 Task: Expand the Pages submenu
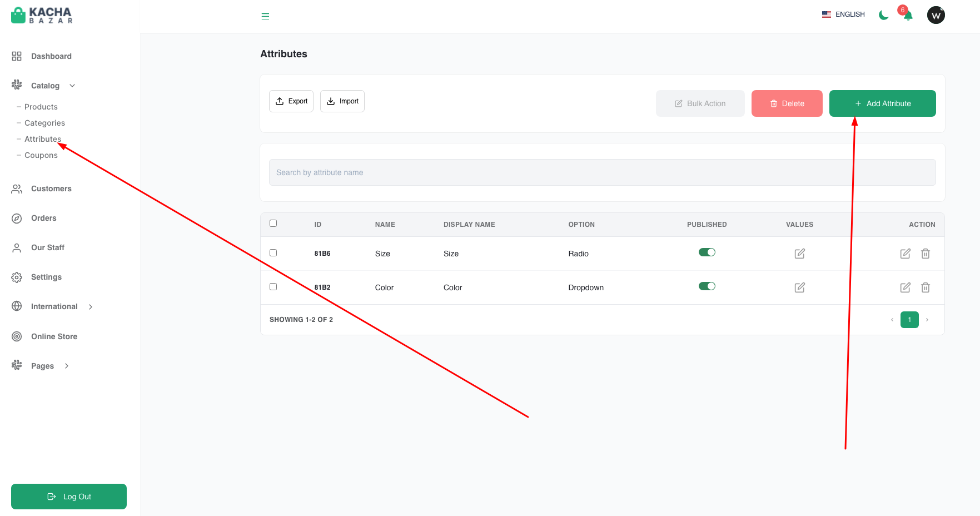67,366
